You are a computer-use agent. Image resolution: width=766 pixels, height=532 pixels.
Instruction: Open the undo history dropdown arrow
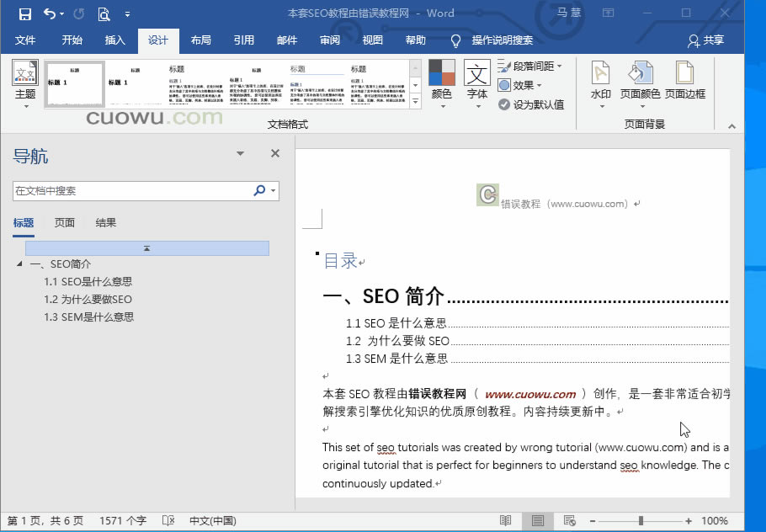(x=61, y=13)
